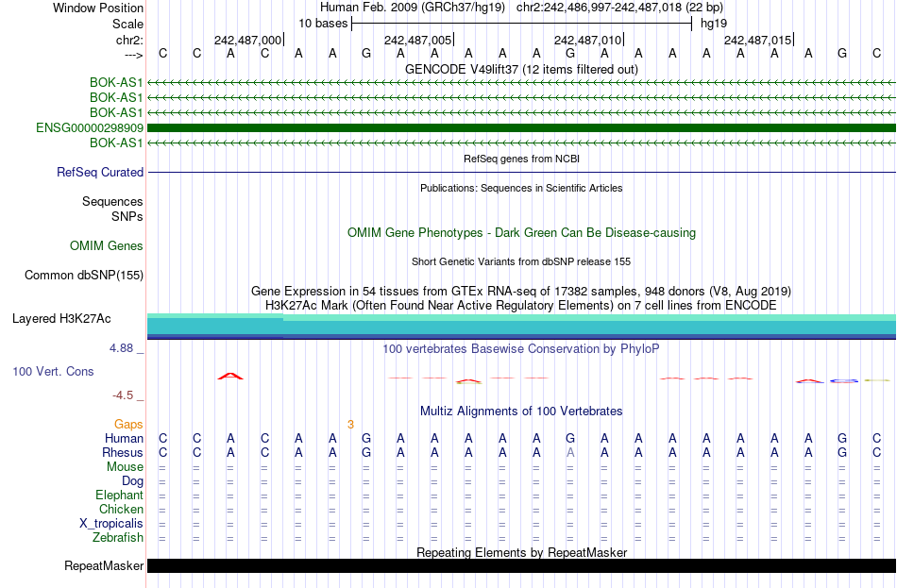This screenshot has width=897, height=588.
Task: Click the ENSG00000298909 gene label
Action: 90,127
